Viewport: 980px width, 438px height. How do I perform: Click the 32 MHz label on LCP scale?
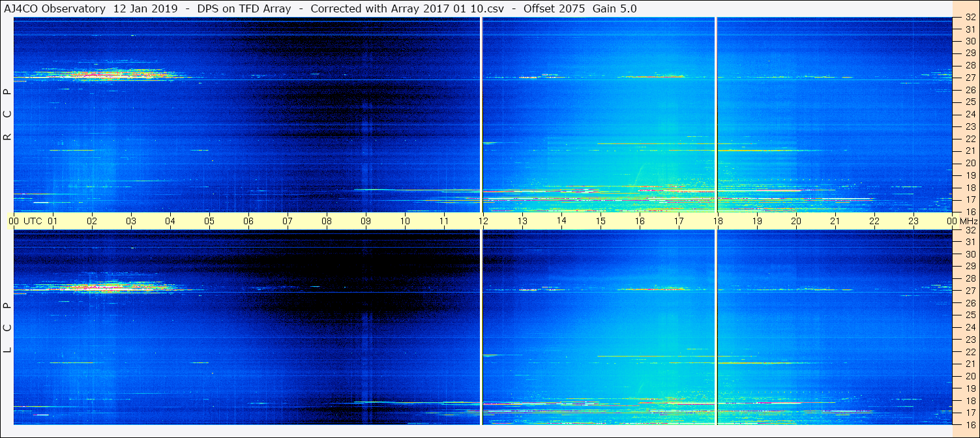tap(970, 230)
